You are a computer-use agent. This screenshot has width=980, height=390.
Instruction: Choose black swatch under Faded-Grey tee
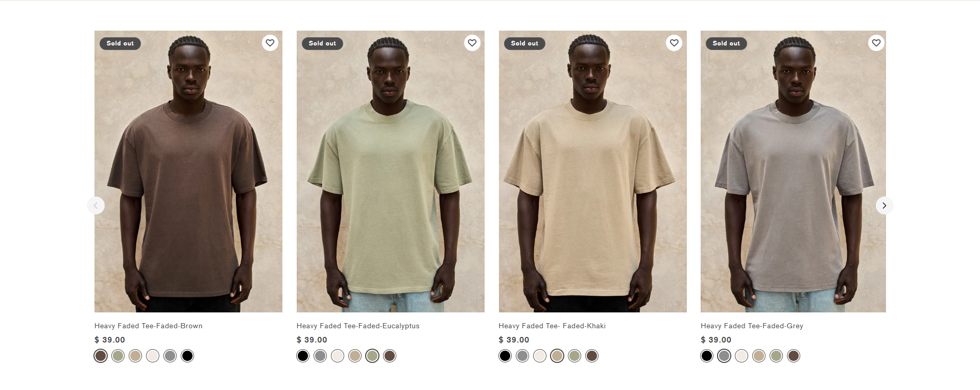coord(707,356)
